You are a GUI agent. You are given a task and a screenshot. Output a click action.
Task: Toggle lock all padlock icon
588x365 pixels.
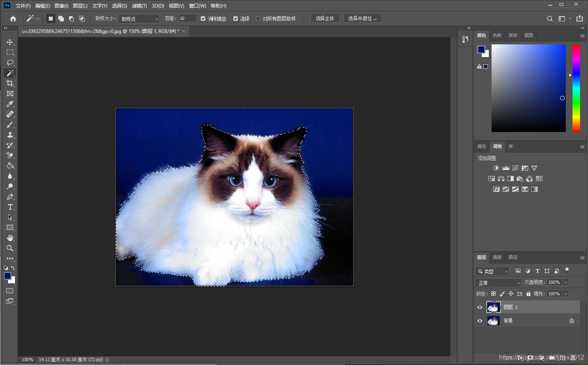pos(528,294)
